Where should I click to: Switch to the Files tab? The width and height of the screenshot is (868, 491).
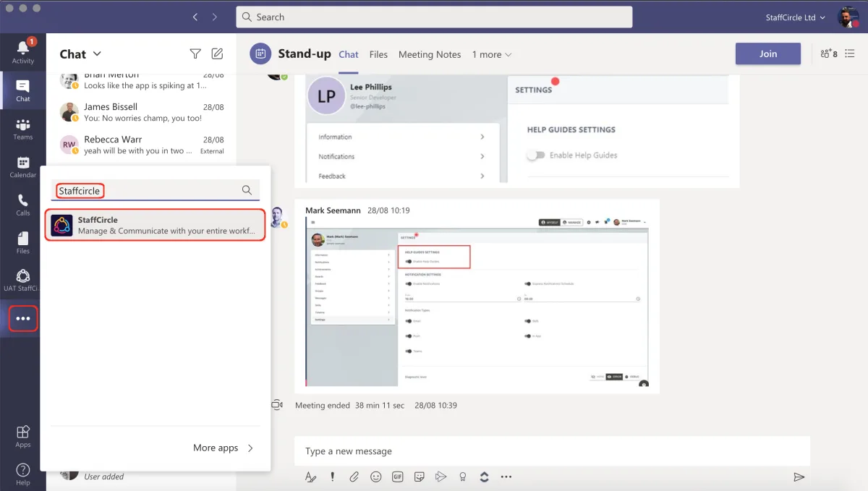click(x=378, y=54)
